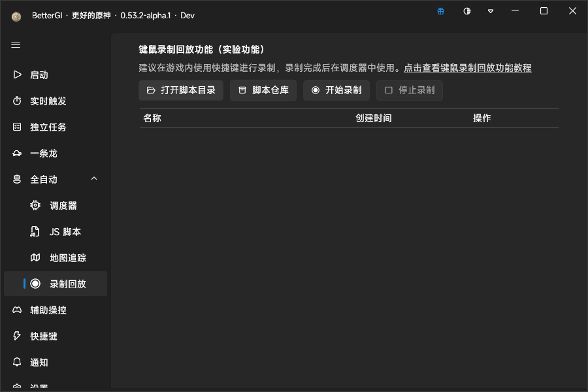Image resolution: width=588 pixels, height=392 pixels.
Task: Toggle theme with the half-circle icon
Action: click(x=467, y=11)
